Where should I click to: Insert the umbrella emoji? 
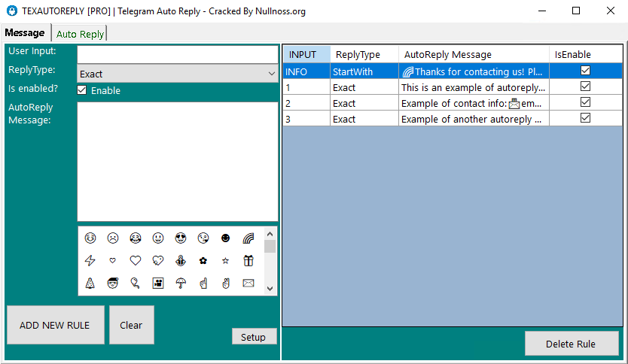coord(181,284)
